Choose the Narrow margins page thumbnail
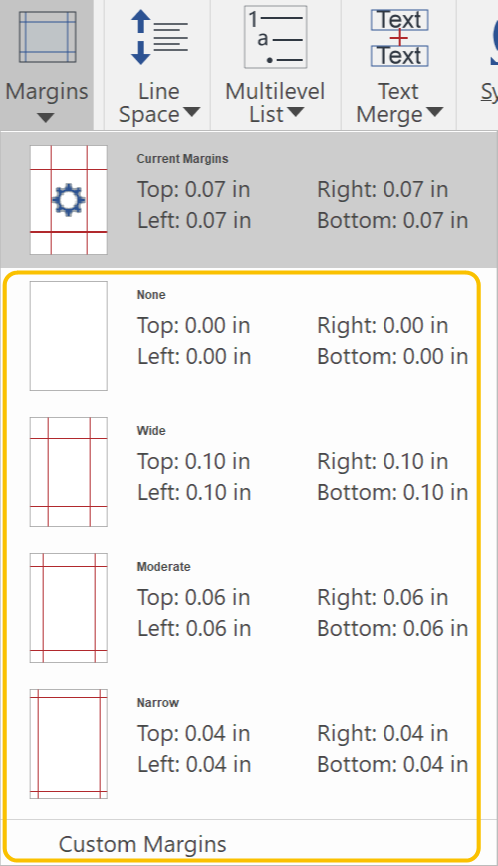The image size is (498, 866). click(x=68, y=743)
